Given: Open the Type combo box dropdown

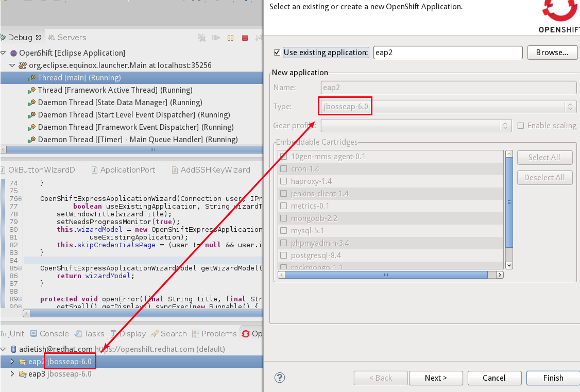Looking at the screenshot, I should click(x=570, y=107).
